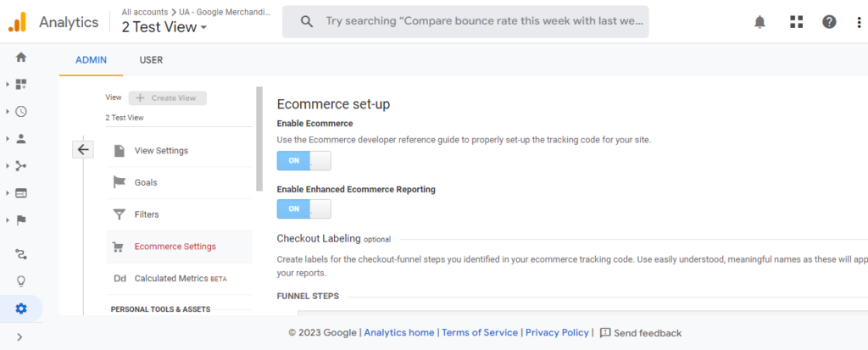868x350 pixels.
Task: Open the 2 Test View selector dropdown
Action: coord(164,27)
